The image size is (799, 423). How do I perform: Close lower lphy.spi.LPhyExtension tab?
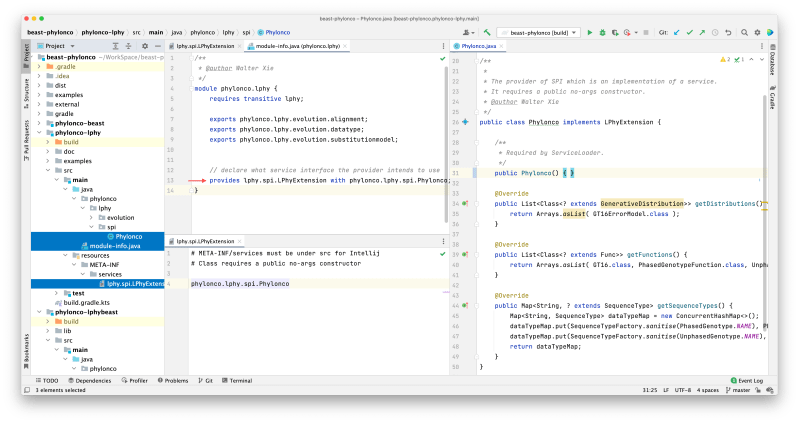pyautogui.click(x=239, y=241)
